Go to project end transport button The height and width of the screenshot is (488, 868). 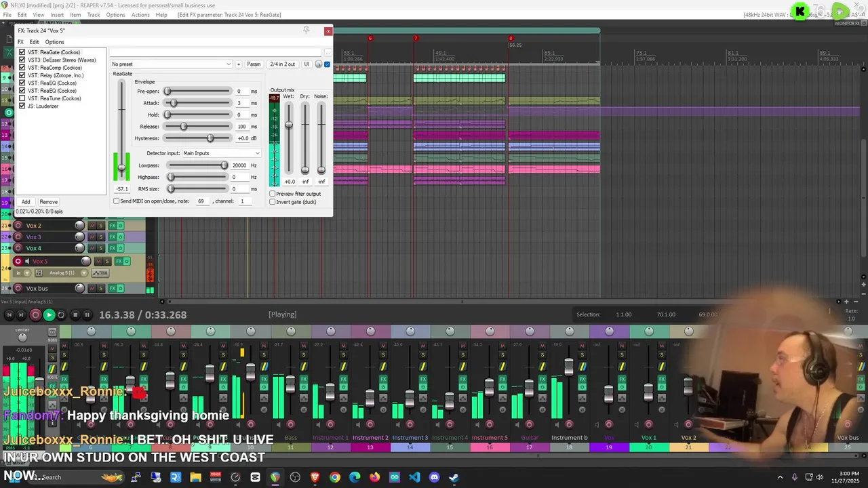(x=22, y=314)
